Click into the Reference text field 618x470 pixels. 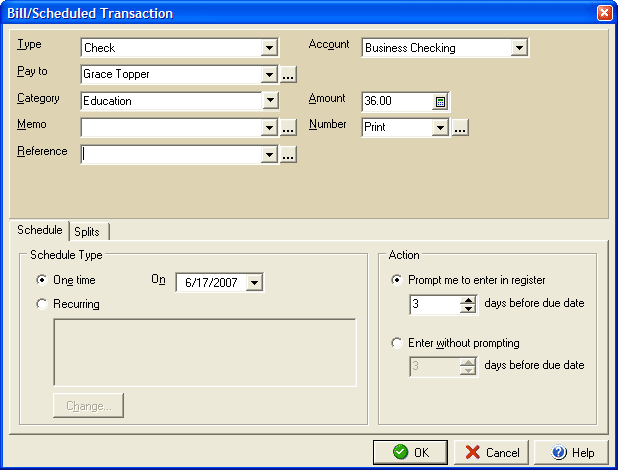[170, 154]
